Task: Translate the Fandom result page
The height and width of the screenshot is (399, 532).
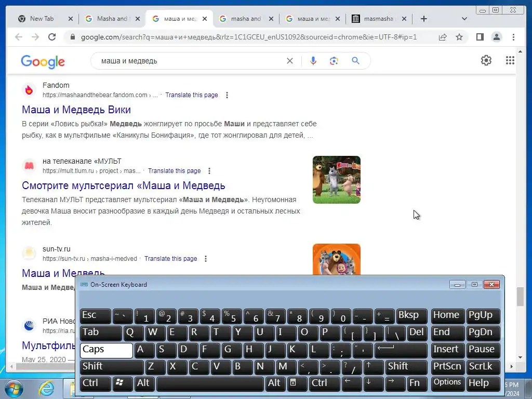Action: pyautogui.click(x=192, y=95)
